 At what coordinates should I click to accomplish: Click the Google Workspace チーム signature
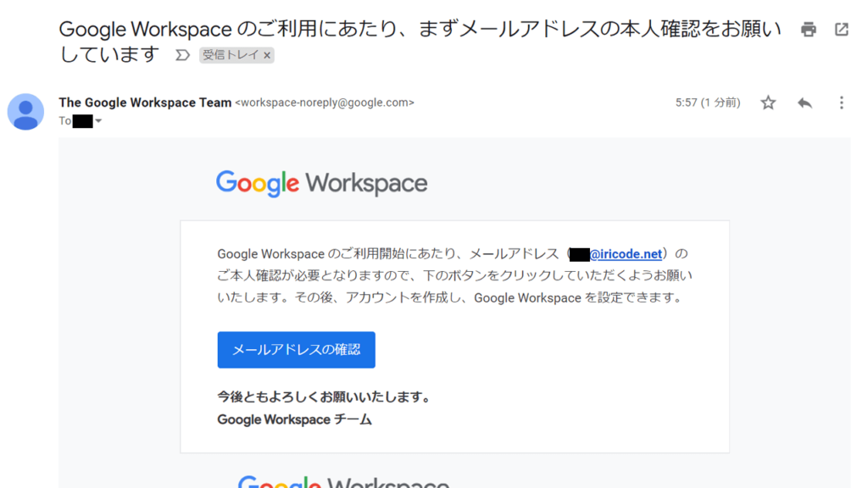click(x=294, y=419)
